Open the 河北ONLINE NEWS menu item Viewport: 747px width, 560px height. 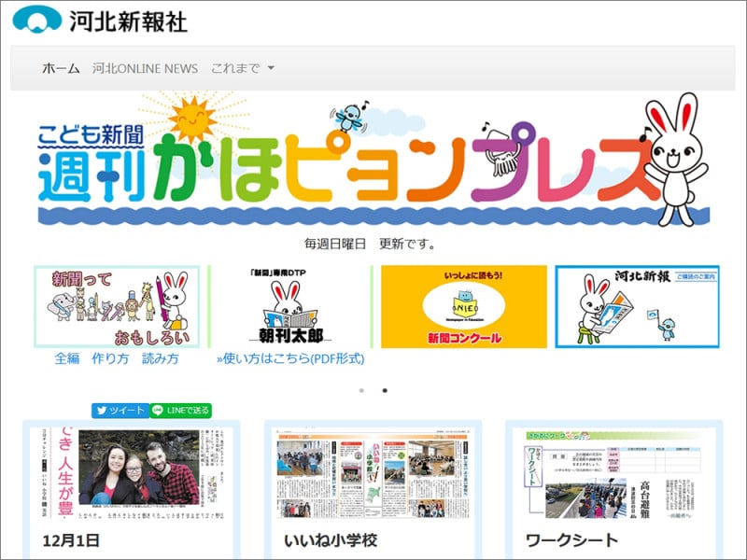145,67
